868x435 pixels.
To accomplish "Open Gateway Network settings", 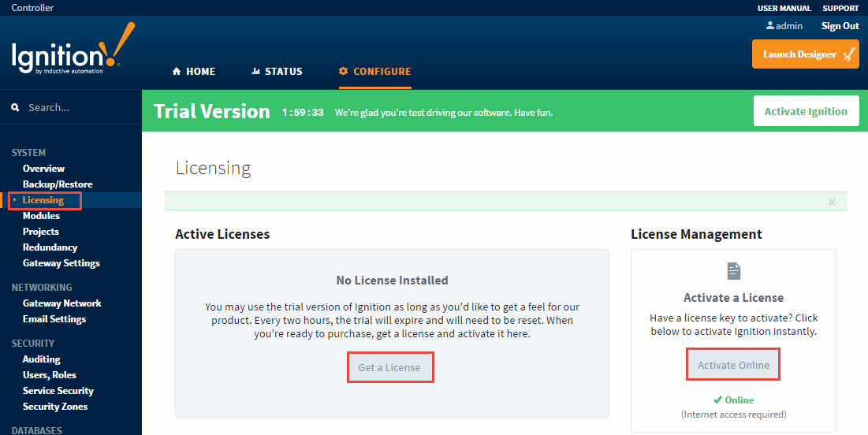I will [x=61, y=303].
